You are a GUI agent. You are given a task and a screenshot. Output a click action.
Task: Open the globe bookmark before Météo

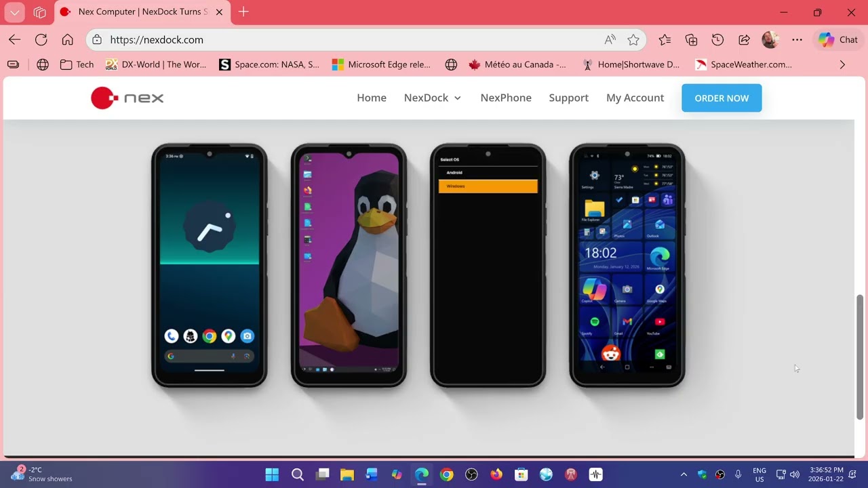pos(451,65)
